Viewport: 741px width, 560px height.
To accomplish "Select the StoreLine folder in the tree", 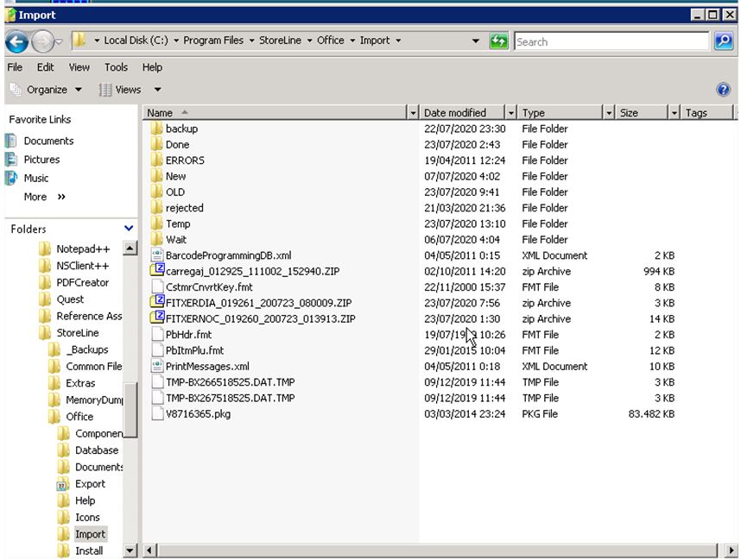I will point(77,333).
